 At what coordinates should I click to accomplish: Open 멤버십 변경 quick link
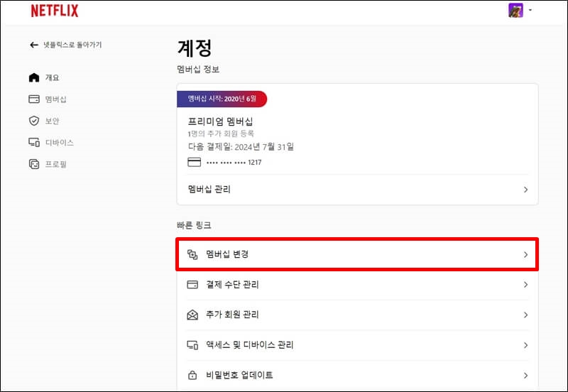pyautogui.click(x=358, y=255)
